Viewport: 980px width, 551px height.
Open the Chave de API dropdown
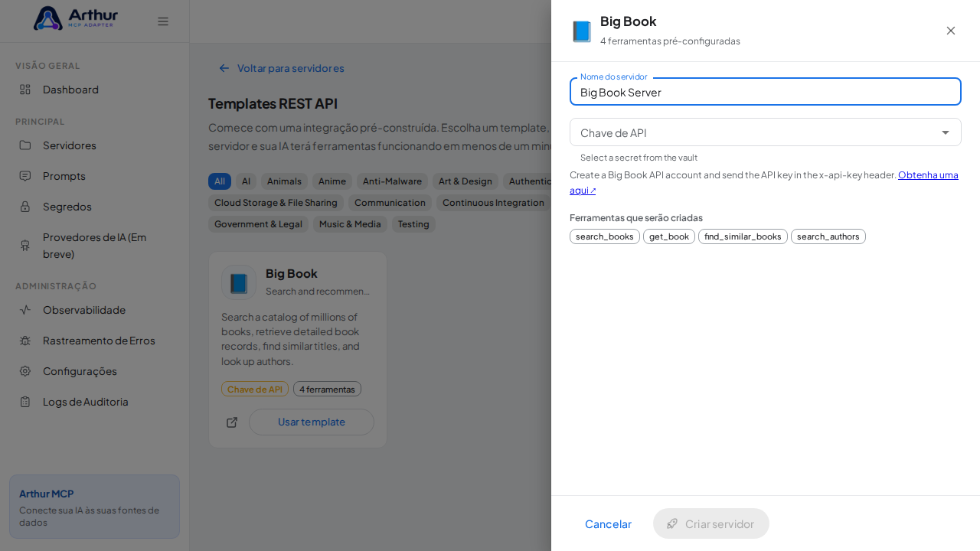click(x=766, y=132)
